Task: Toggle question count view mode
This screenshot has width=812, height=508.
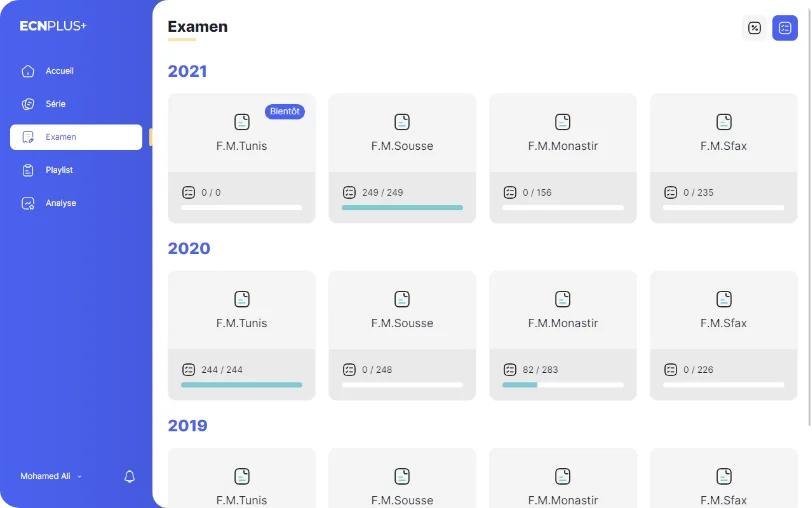Action: (785, 28)
